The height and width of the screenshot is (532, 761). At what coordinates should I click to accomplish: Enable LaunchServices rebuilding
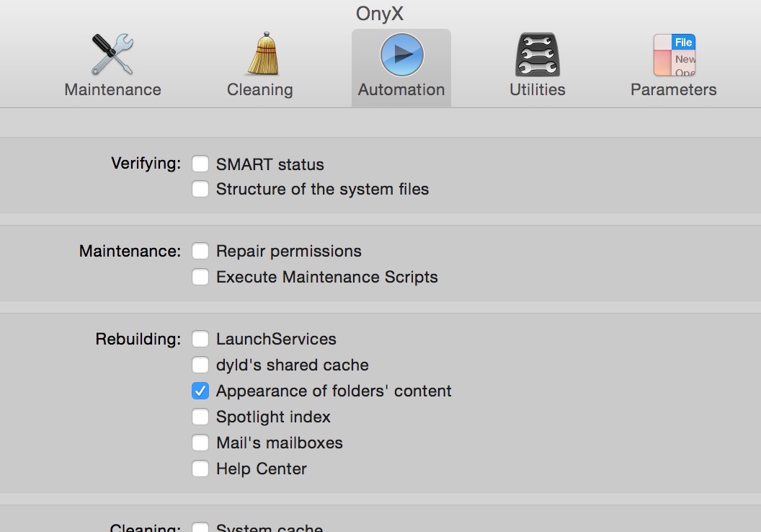[x=200, y=340]
